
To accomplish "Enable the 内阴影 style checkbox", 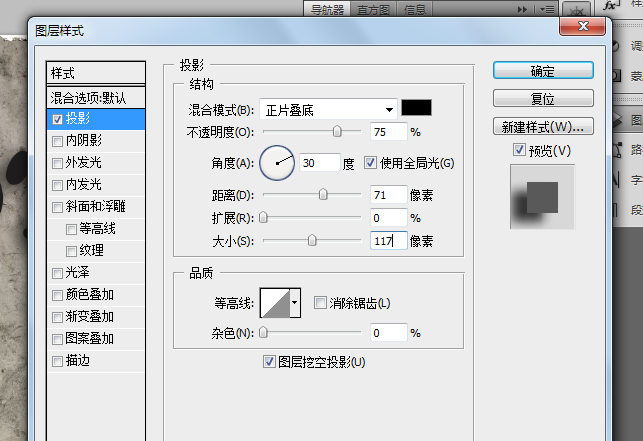I will [x=57, y=142].
